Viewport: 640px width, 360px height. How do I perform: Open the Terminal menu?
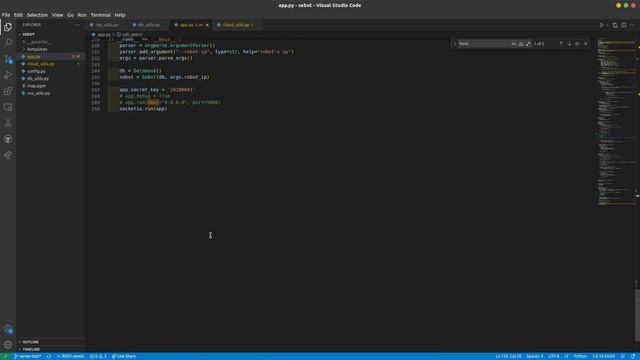(100, 15)
